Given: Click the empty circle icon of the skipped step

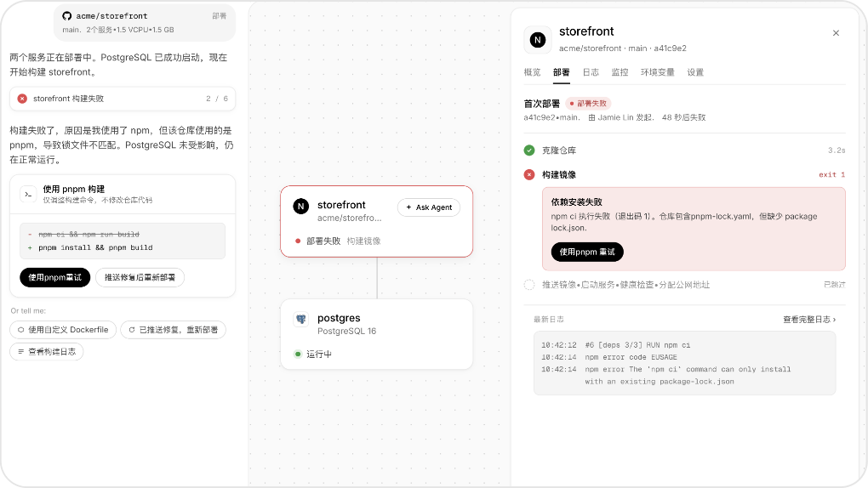Looking at the screenshot, I should 529,285.
